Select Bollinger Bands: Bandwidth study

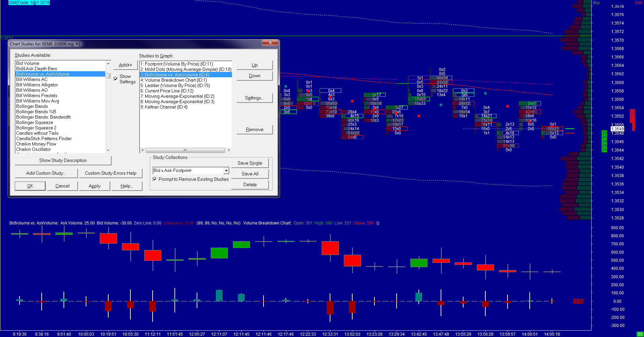(x=61, y=117)
